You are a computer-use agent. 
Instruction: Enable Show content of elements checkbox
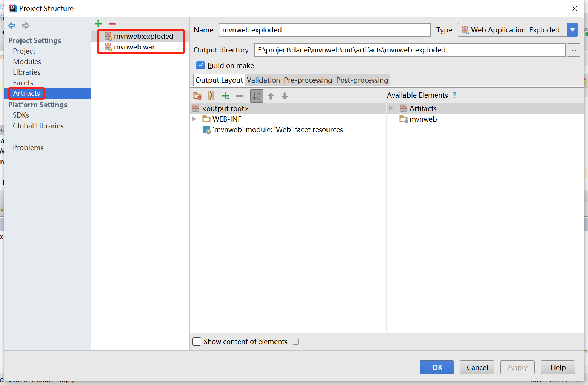pos(197,342)
